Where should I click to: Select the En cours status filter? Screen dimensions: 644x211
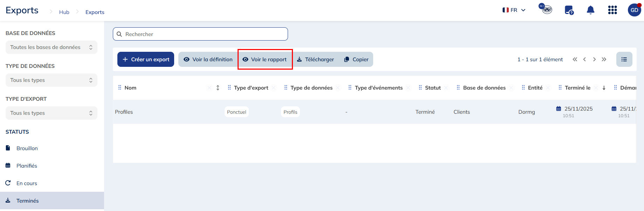point(27,183)
